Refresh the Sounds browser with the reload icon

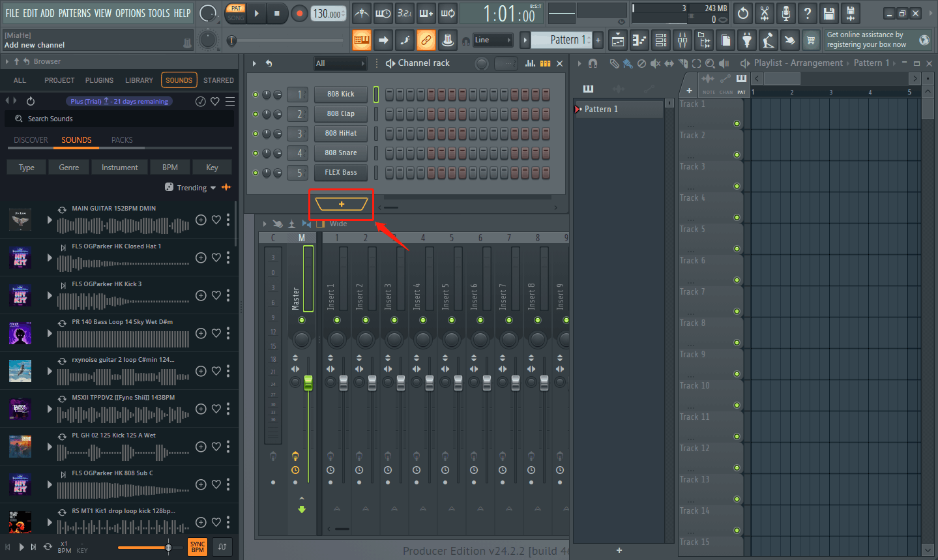31,101
